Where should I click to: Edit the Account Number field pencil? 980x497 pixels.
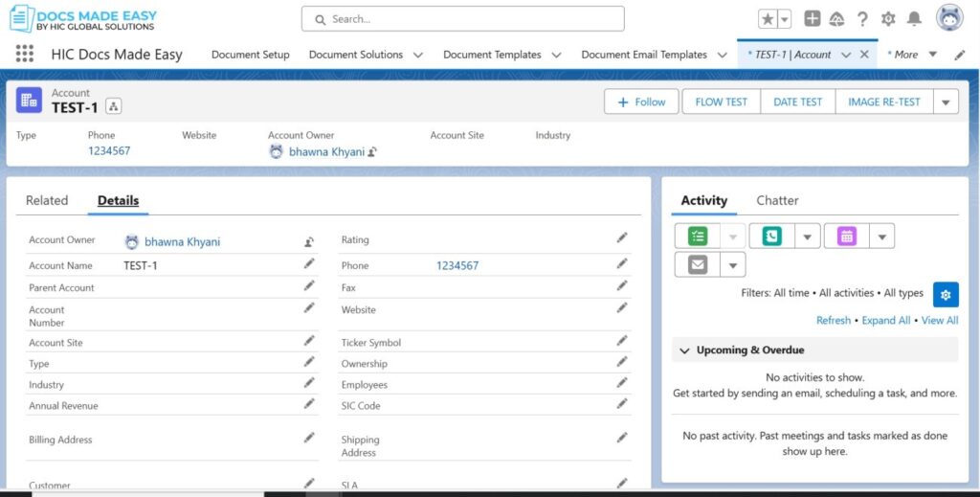309,307
